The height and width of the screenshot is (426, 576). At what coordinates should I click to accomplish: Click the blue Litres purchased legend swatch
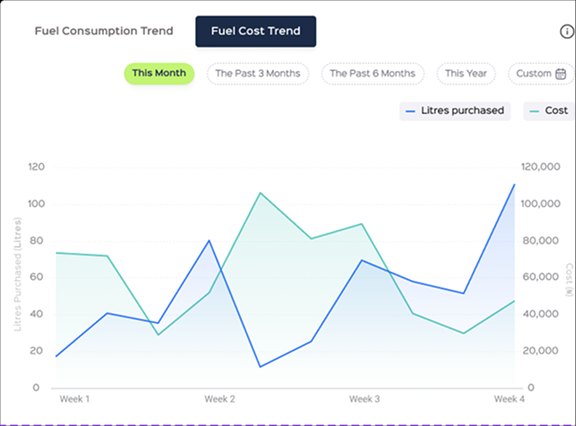click(x=410, y=111)
